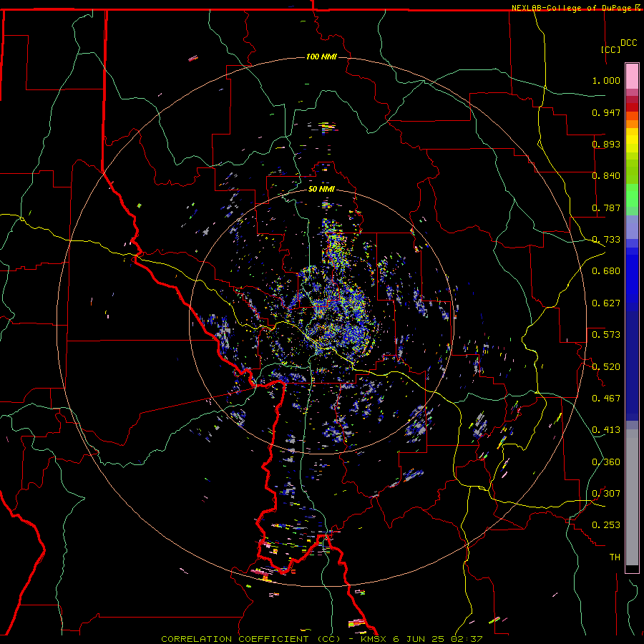Click the 100 NMI range ring label

click(321, 57)
